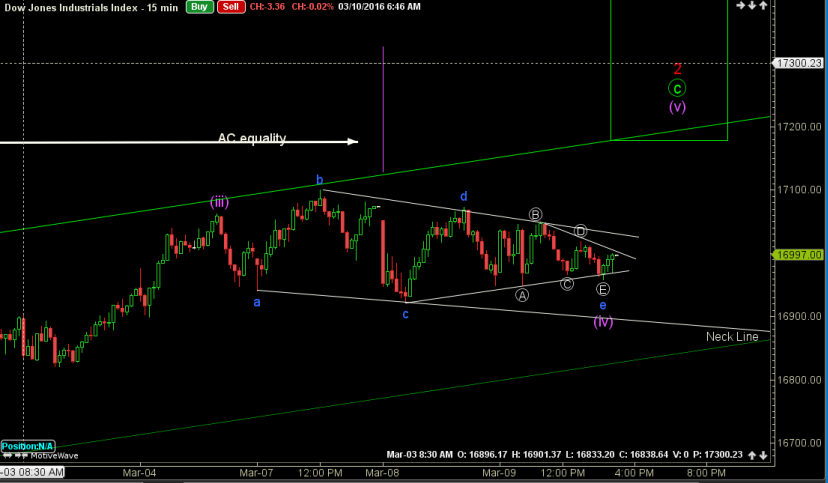828x483 pixels.
Task: Select the circled A triangle label
Action: tap(522, 296)
